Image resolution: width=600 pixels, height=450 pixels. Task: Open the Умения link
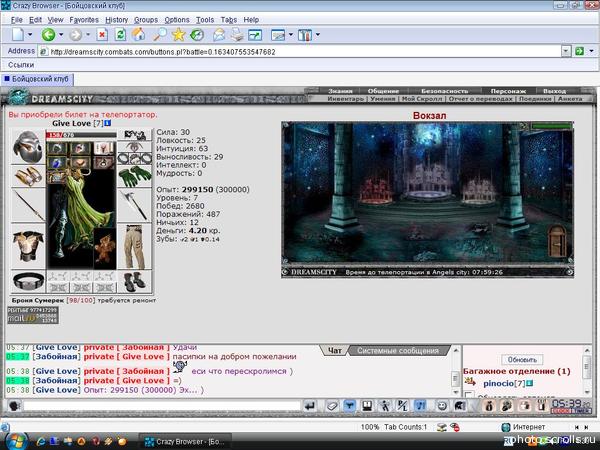pos(383,99)
